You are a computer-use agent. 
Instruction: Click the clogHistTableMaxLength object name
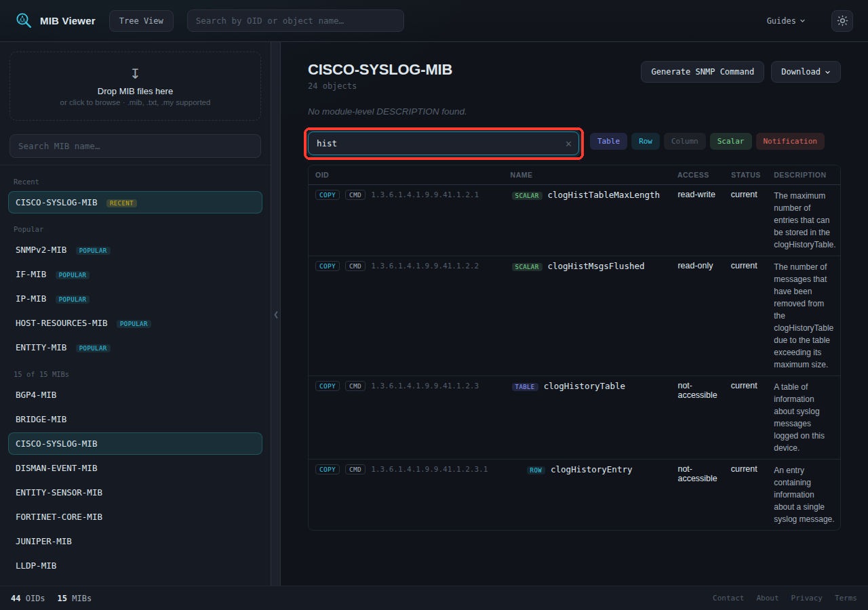point(604,195)
